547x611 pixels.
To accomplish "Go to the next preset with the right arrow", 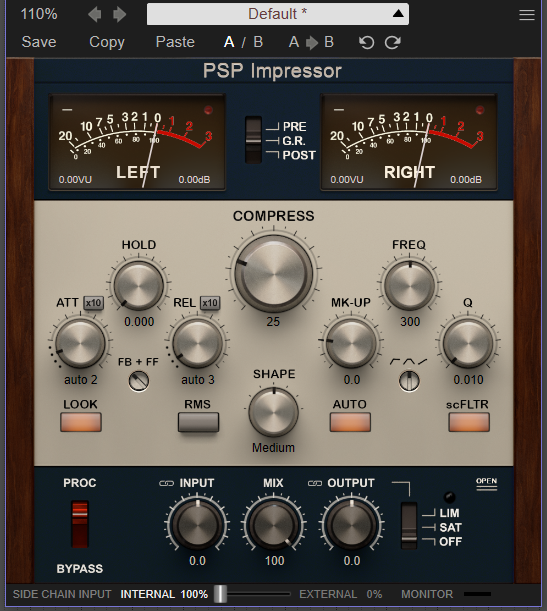I will (x=120, y=15).
